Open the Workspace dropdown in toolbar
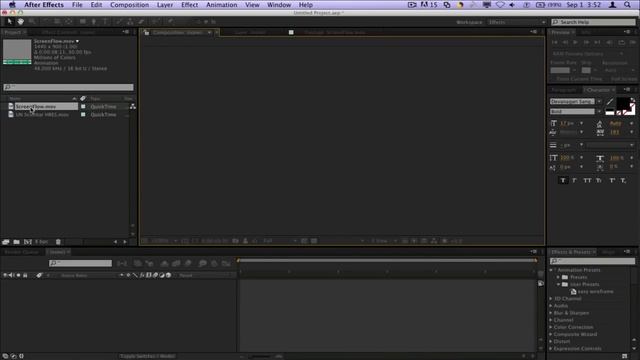The height and width of the screenshot is (360, 640). (516, 22)
